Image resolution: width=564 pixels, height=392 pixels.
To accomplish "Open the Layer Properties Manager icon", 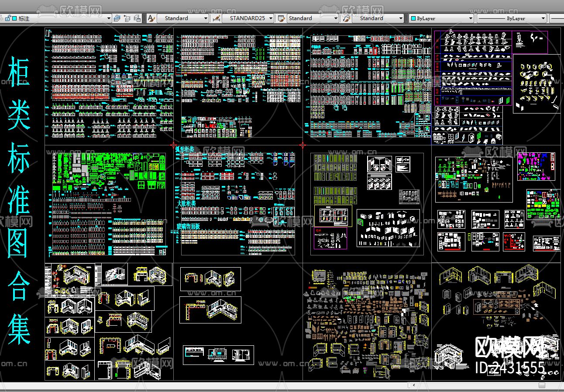I will coord(117,18).
